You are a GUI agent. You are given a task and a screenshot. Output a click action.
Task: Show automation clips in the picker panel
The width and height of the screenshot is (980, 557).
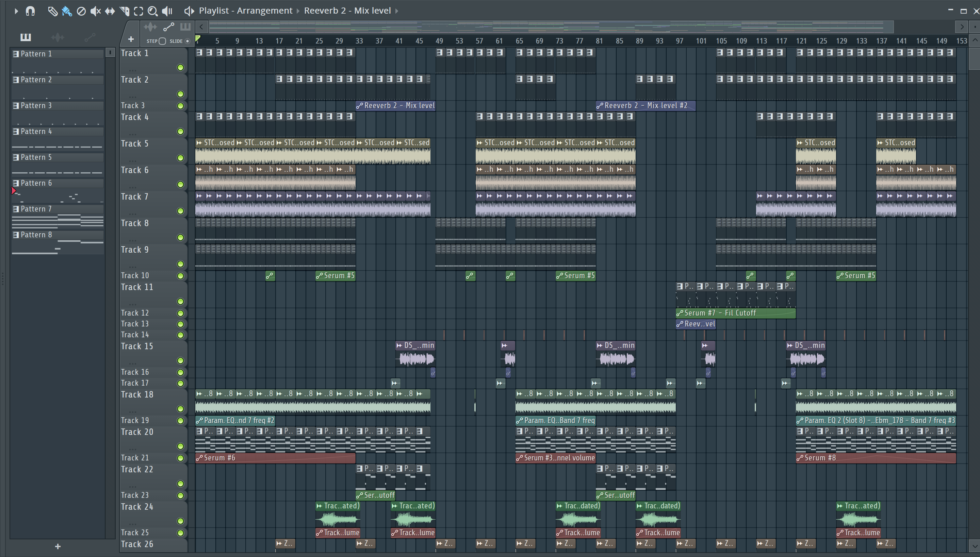(x=89, y=37)
